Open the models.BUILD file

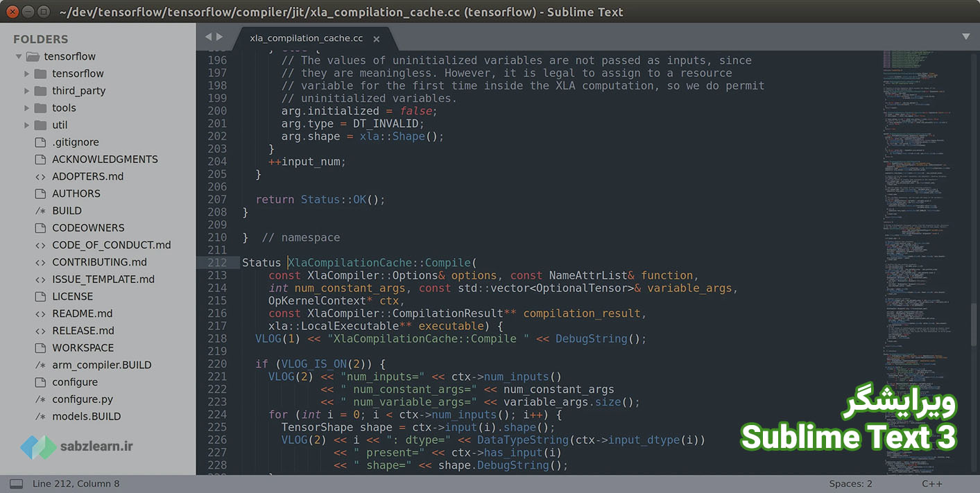(86, 417)
